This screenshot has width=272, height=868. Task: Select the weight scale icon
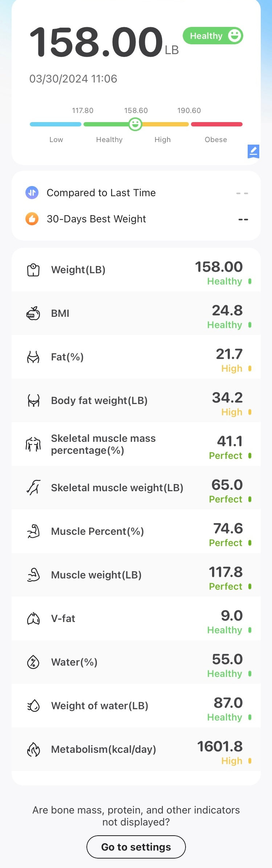pos(33,270)
